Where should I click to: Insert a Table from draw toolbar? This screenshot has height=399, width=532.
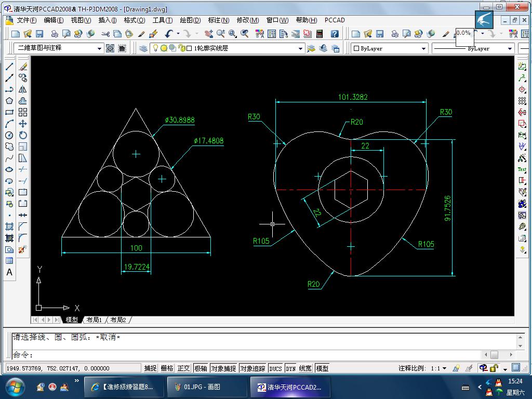9,261
